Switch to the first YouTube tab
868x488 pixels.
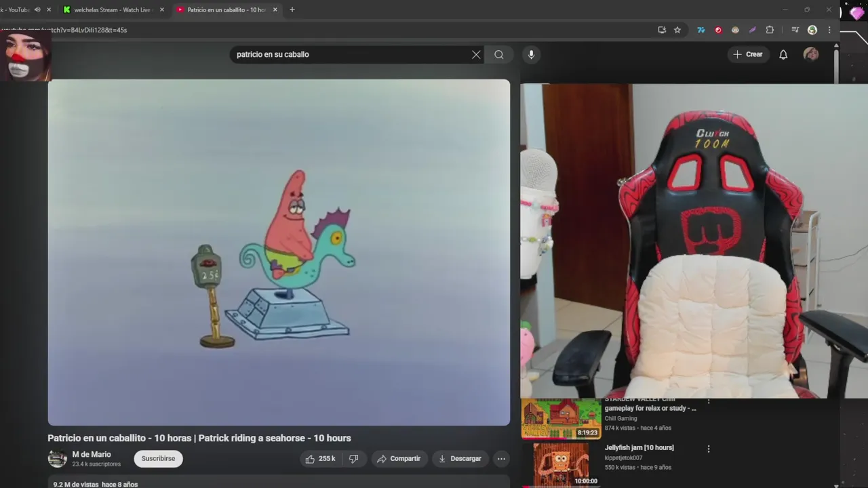pyautogui.click(x=15, y=9)
